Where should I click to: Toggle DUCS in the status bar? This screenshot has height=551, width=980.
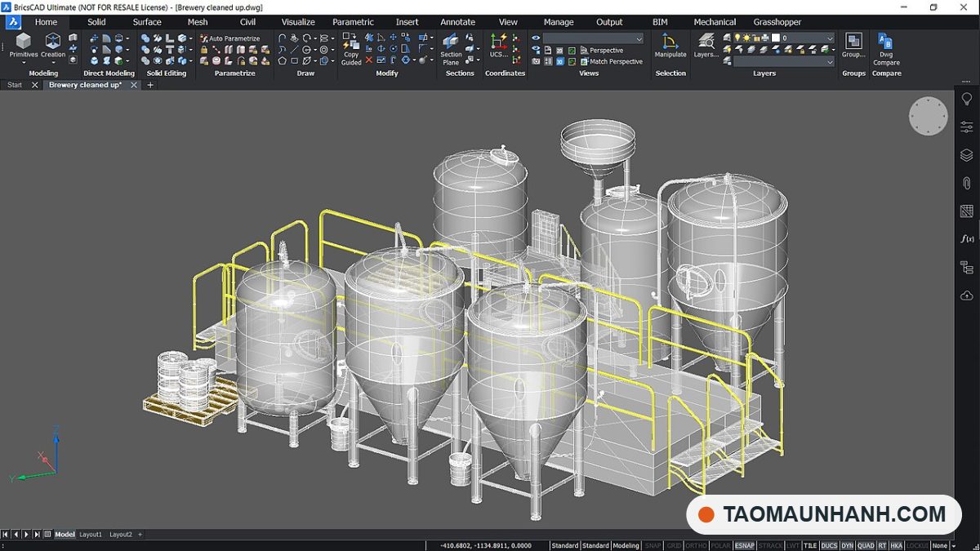point(829,545)
